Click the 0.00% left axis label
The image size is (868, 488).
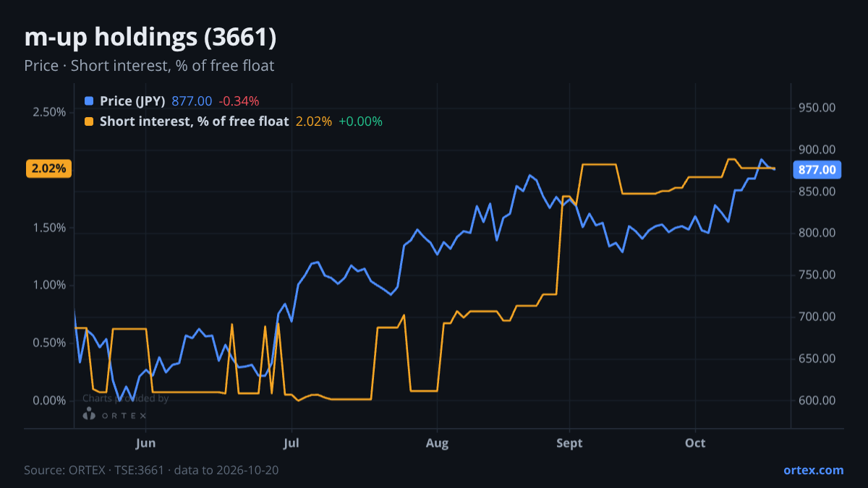point(49,401)
